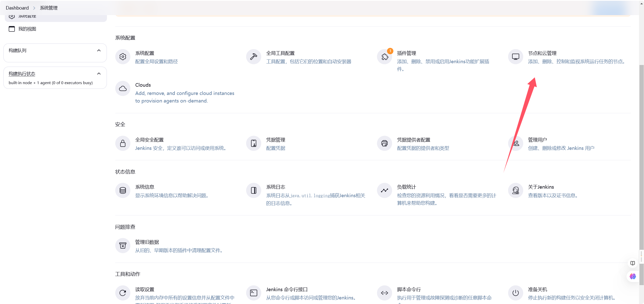Click the 系统信息 database icon
The width and height of the screenshot is (644, 304).
123,190
